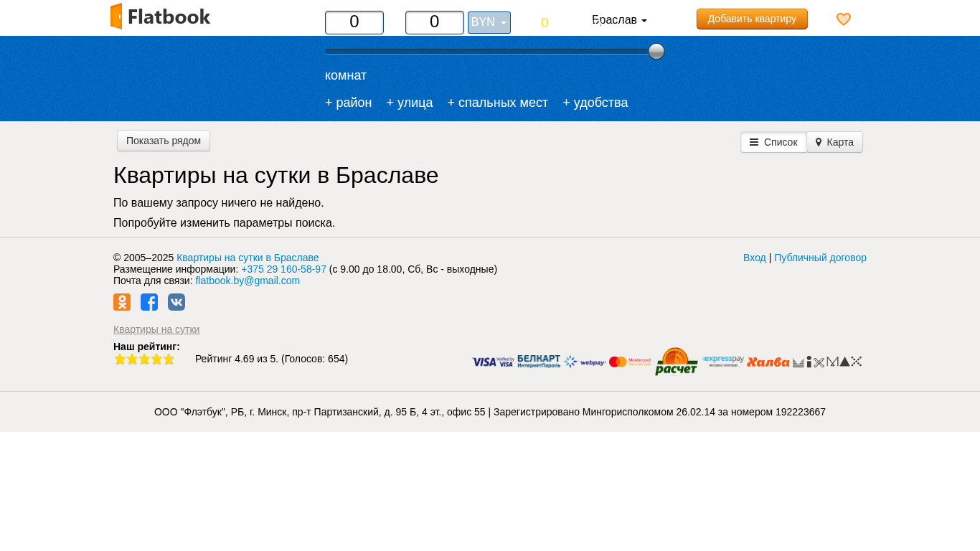
Task: Click the first price input field
Action: tap(354, 22)
